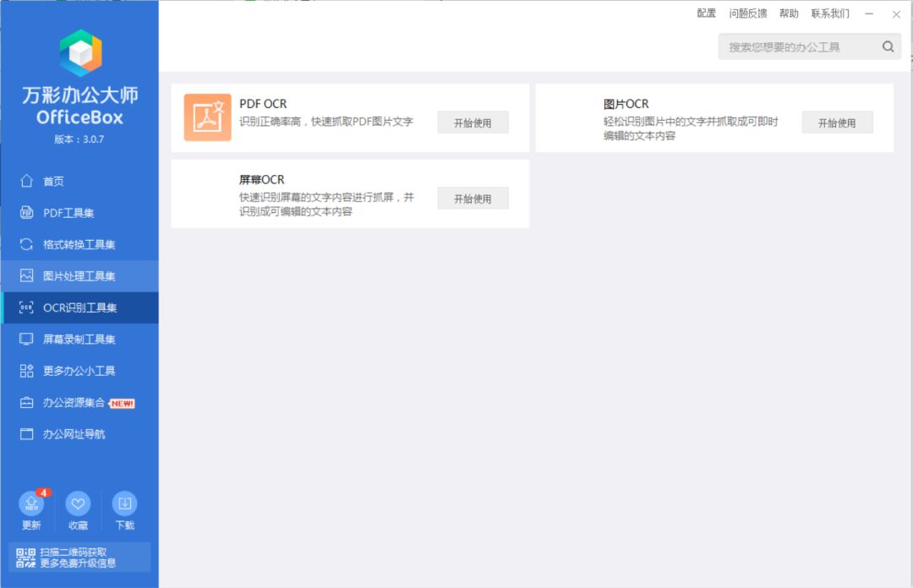The height and width of the screenshot is (588, 913).
Task: Click the PDF OCR orange document icon
Action: coord(207,117)
